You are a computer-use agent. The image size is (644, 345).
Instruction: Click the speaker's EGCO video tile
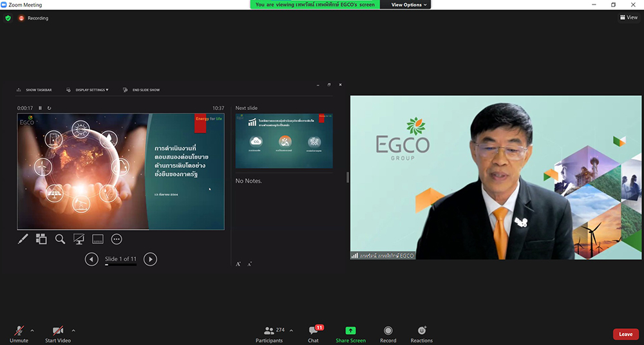pyautogui.click(x=496, y=178)
